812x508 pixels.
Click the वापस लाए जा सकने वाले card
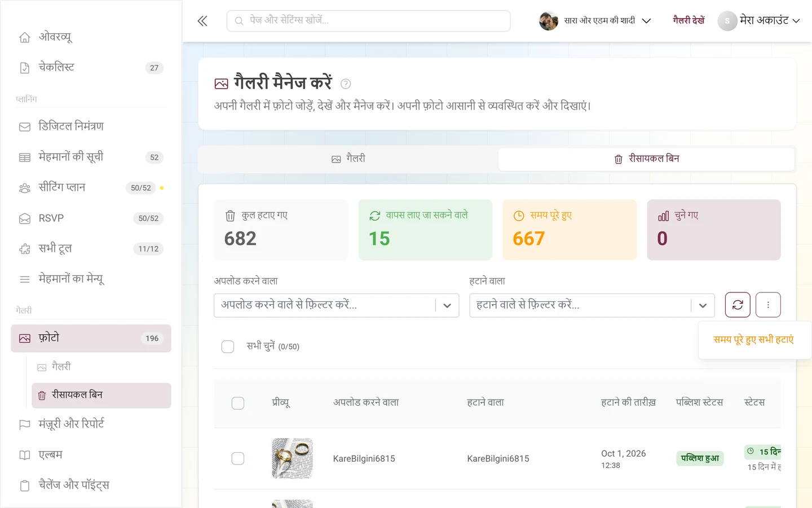[425, 230]
